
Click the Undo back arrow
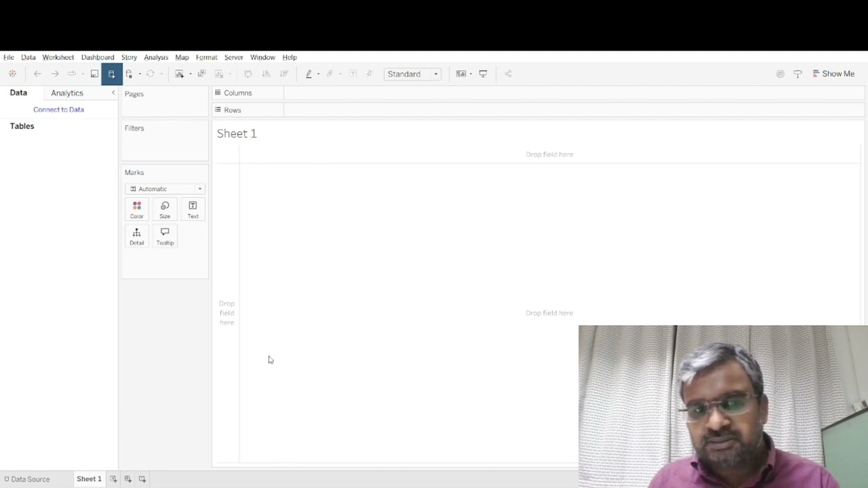[37, 74]
